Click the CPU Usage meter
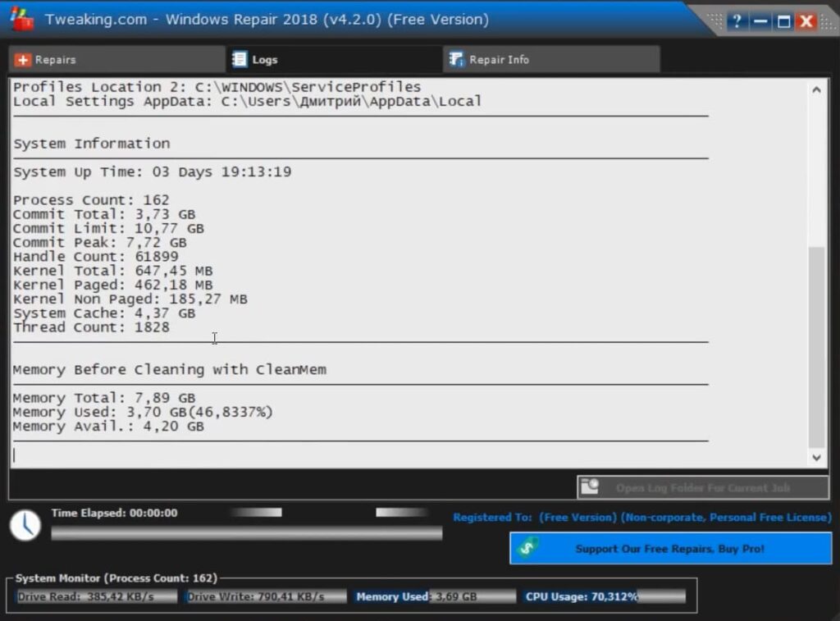 click(x=605, y=596)
